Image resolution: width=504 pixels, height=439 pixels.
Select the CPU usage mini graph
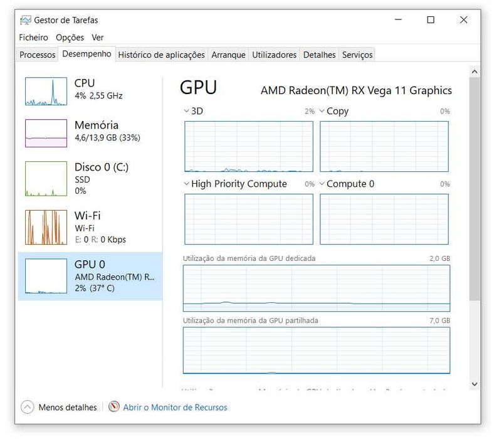tap(46, 92)
